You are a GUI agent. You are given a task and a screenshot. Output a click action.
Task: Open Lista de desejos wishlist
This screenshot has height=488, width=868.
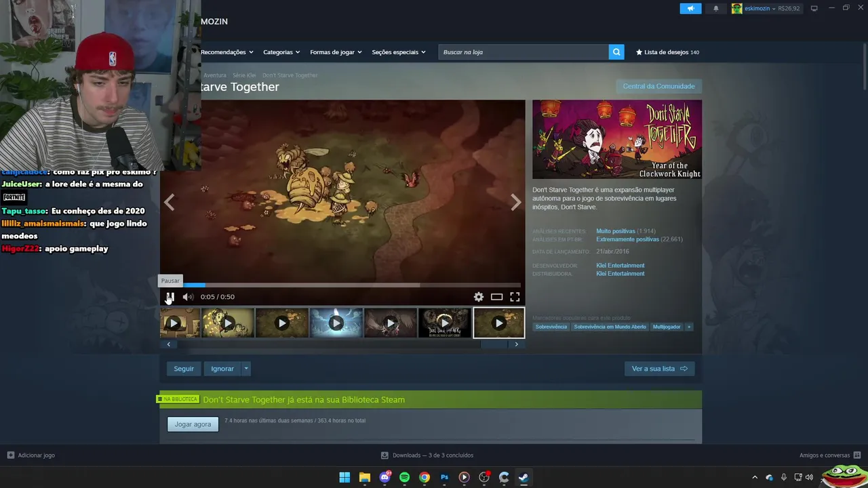[x=667, y=52]
